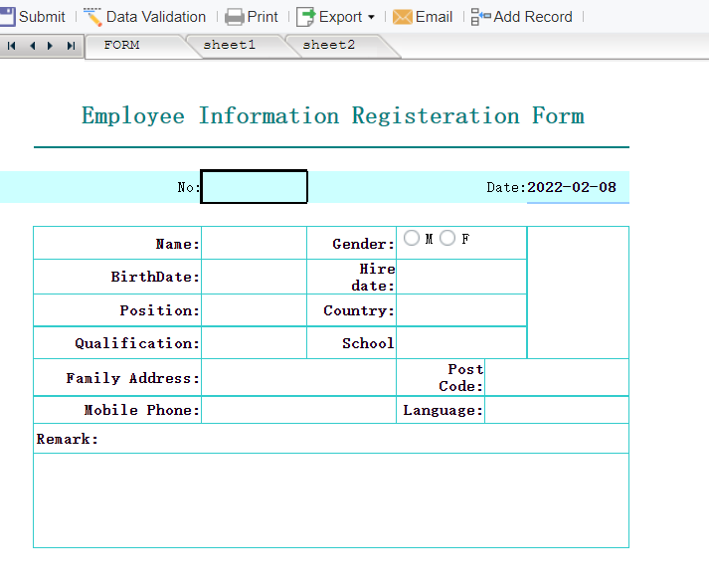Click the Qualification: label
The height and width of the screenshot is (588, 709).
coord(137,343)
